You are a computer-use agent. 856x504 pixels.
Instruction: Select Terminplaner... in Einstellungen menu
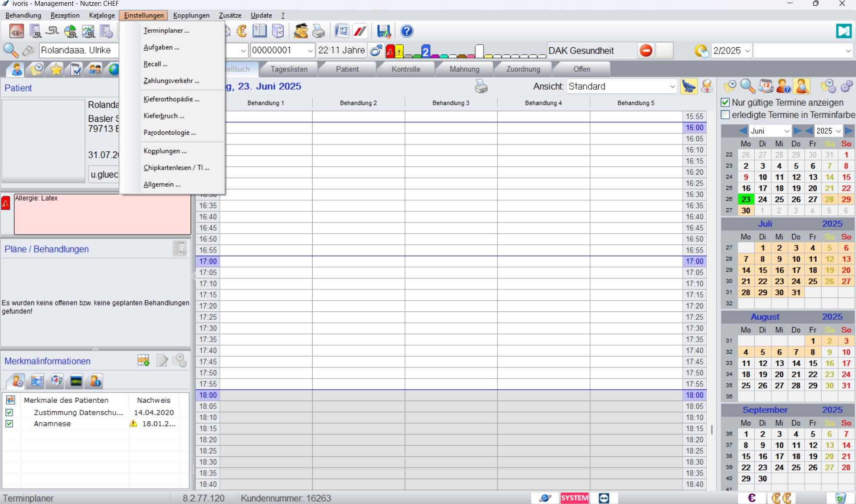point(166,31)
